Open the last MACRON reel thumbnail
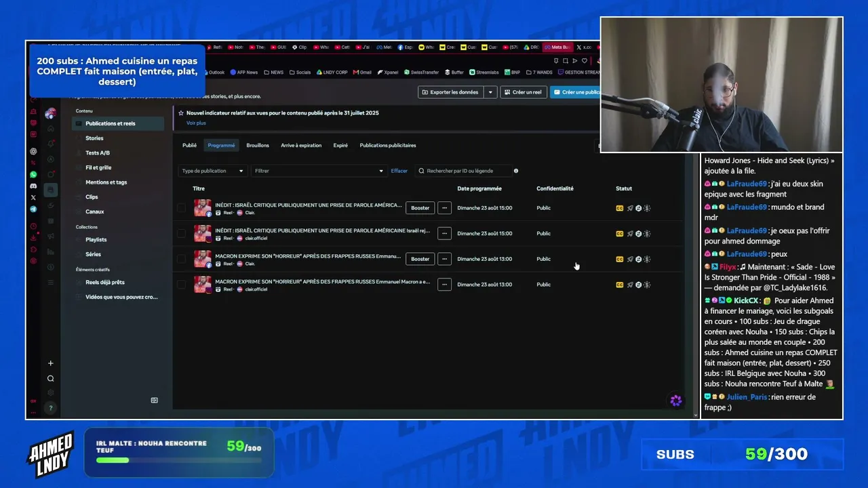This screenshot has width=868, height=488. coord(202,285)
